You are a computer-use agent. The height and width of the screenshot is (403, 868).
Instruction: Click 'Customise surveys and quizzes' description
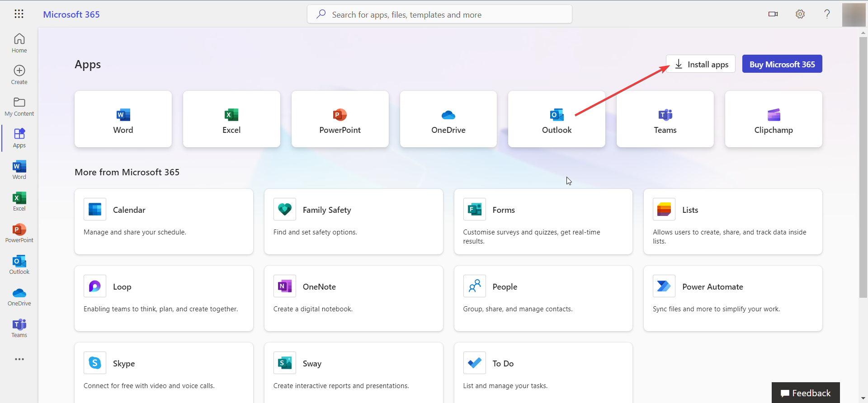click(532, 237)
